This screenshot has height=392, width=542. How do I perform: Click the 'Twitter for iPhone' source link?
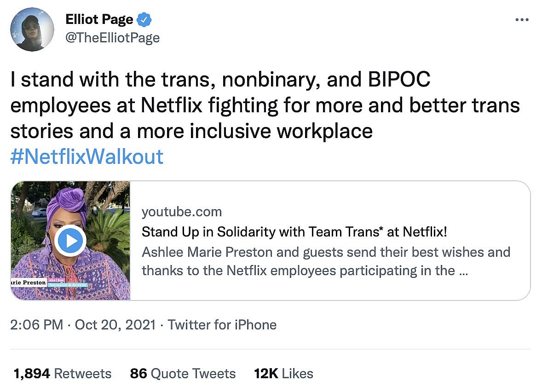tap(222, 325)
